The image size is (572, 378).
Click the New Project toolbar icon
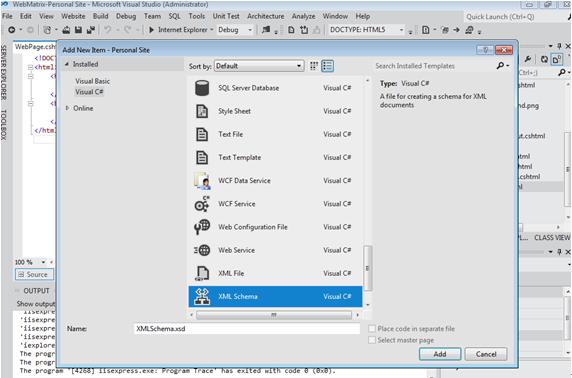point(47,30)
